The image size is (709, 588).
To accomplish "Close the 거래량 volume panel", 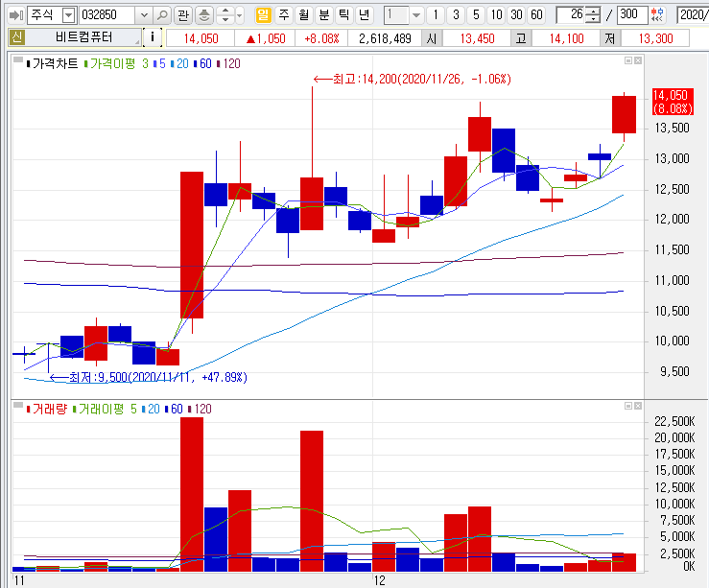I will pos(638,406).
